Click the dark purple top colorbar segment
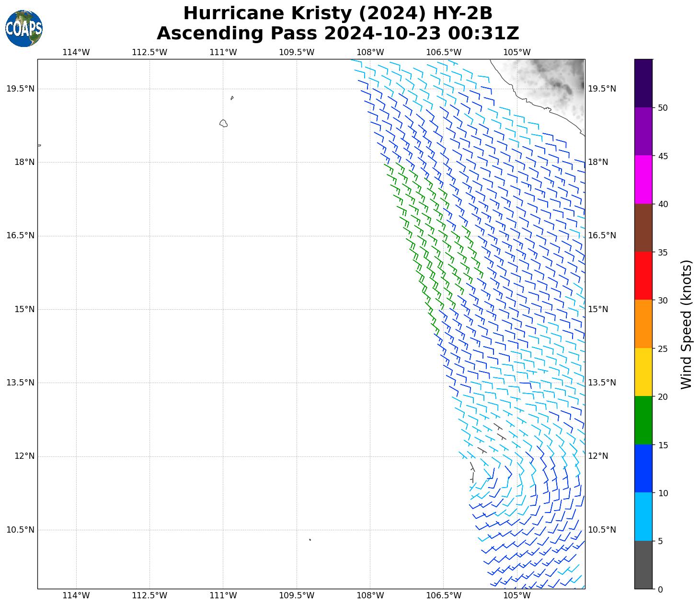The image size is (700, 606). click(x=643, y=83)
